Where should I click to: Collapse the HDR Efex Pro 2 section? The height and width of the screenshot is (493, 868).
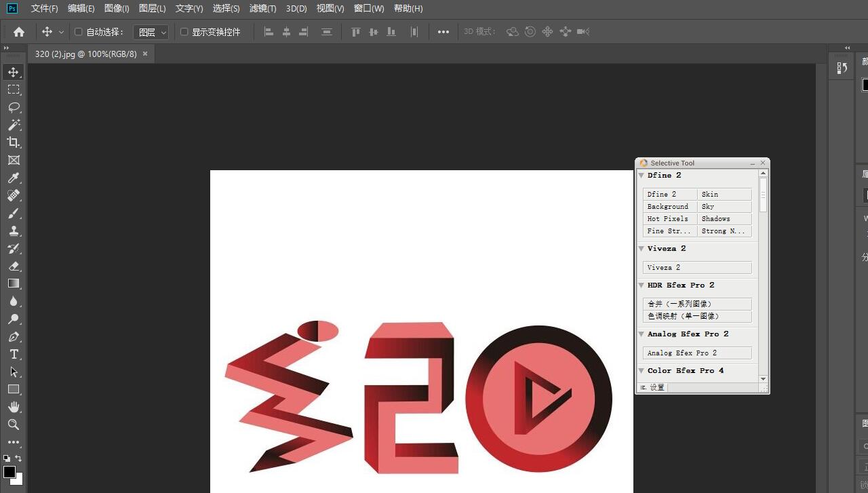coord(642,285)
